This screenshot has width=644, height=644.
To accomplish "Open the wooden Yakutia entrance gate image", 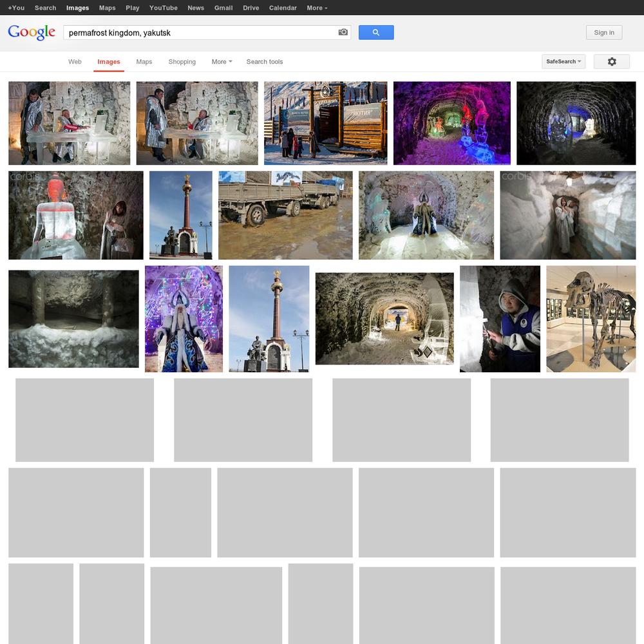I will 325,123.
